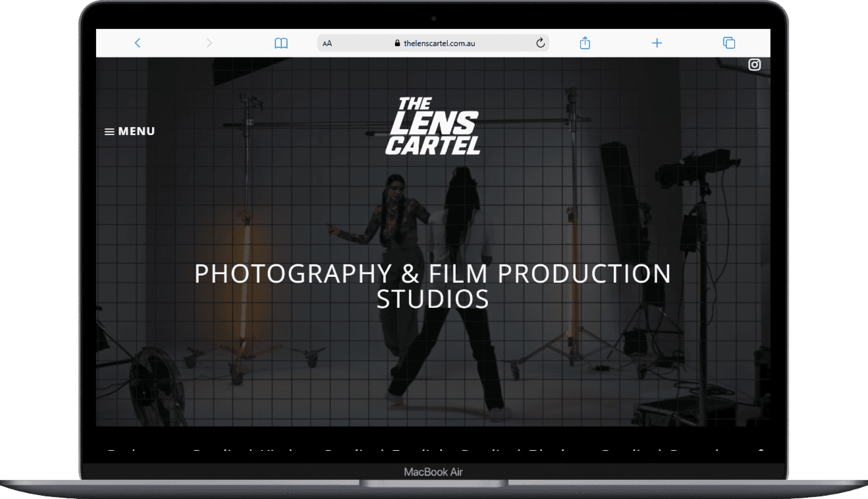Click the Safari back arrow

point(138,43)
